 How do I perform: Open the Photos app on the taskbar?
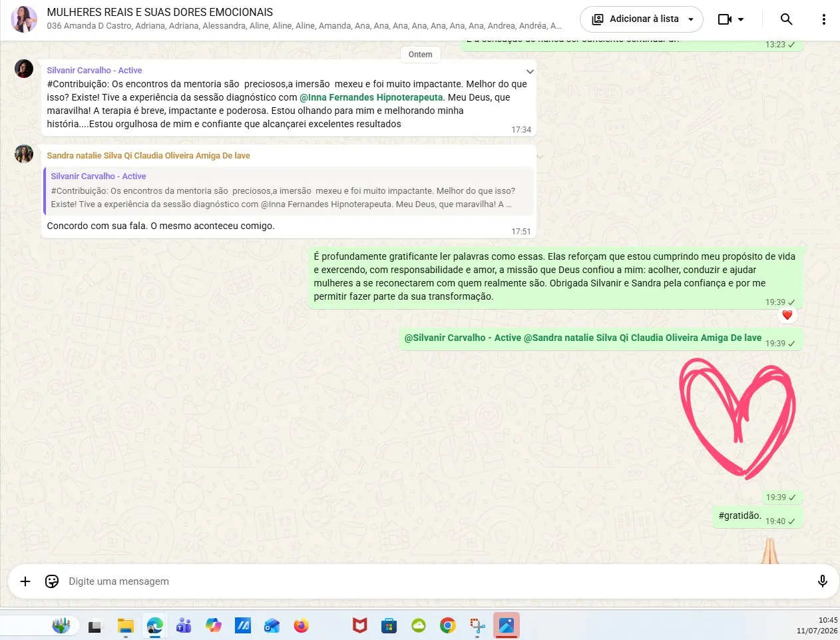tap(507, 625)
